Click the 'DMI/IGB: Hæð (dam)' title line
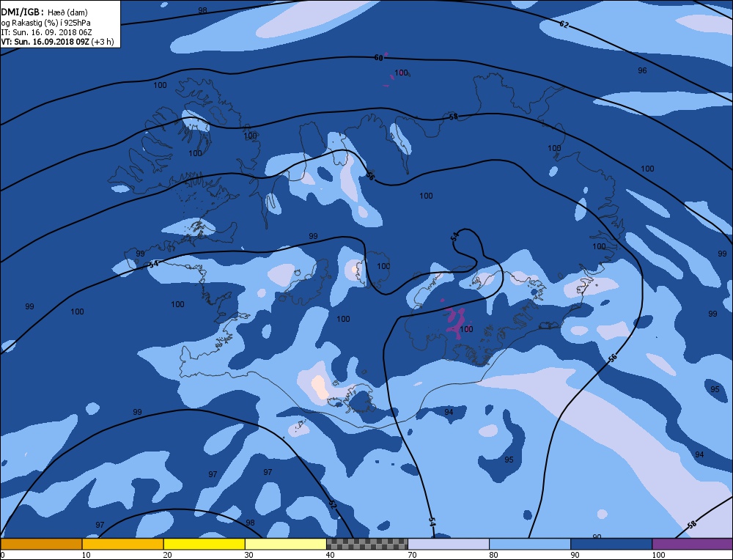 44,12
